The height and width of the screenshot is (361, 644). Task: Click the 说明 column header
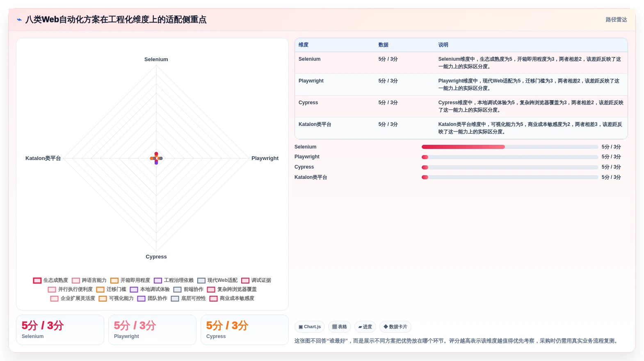[443, 45]
